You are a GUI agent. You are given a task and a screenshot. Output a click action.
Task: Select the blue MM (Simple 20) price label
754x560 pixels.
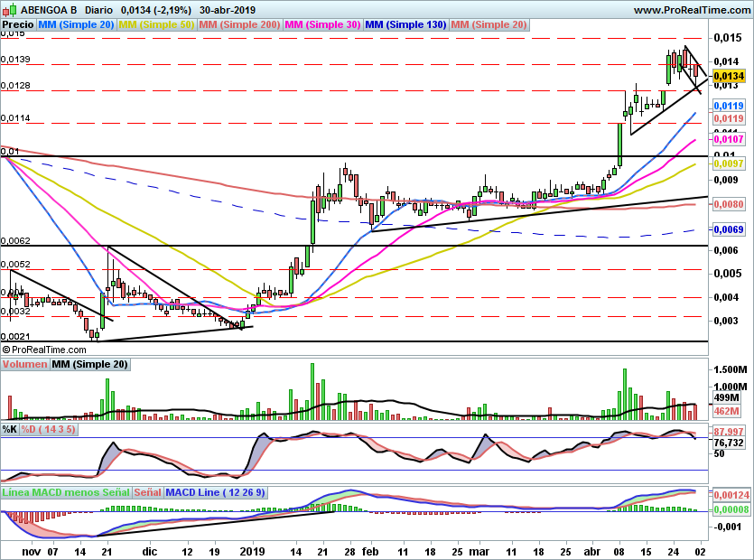76,24
